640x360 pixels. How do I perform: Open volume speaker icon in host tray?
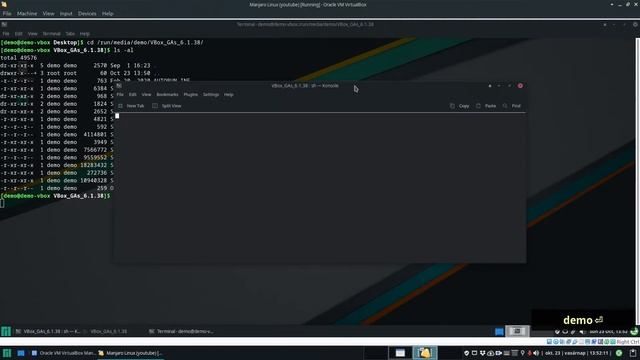coord(536,353)
